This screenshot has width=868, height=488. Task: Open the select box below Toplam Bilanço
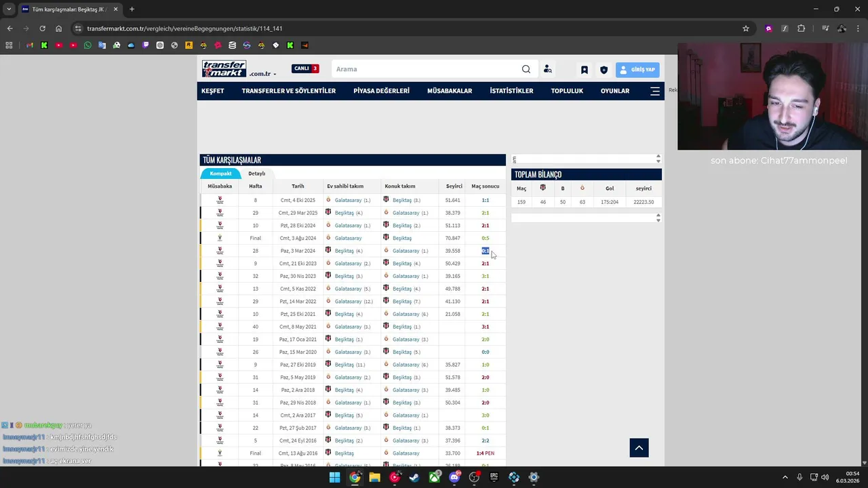pos(586,218)
